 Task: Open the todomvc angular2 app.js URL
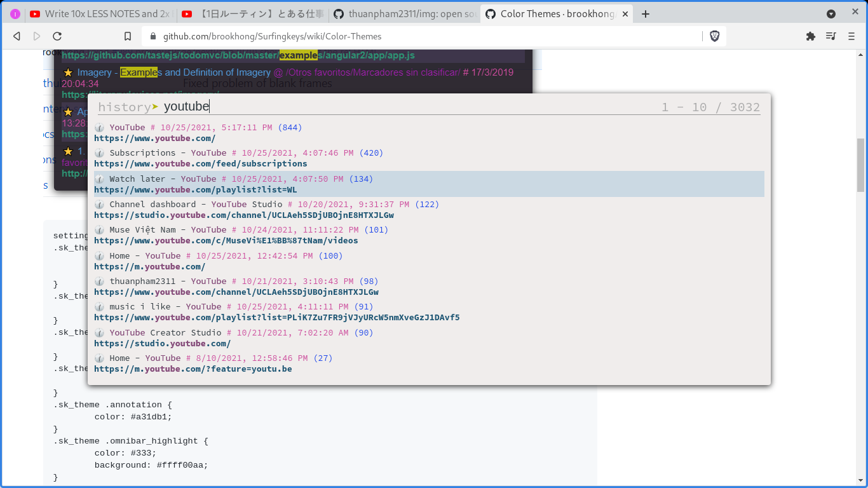coord(238,56)
